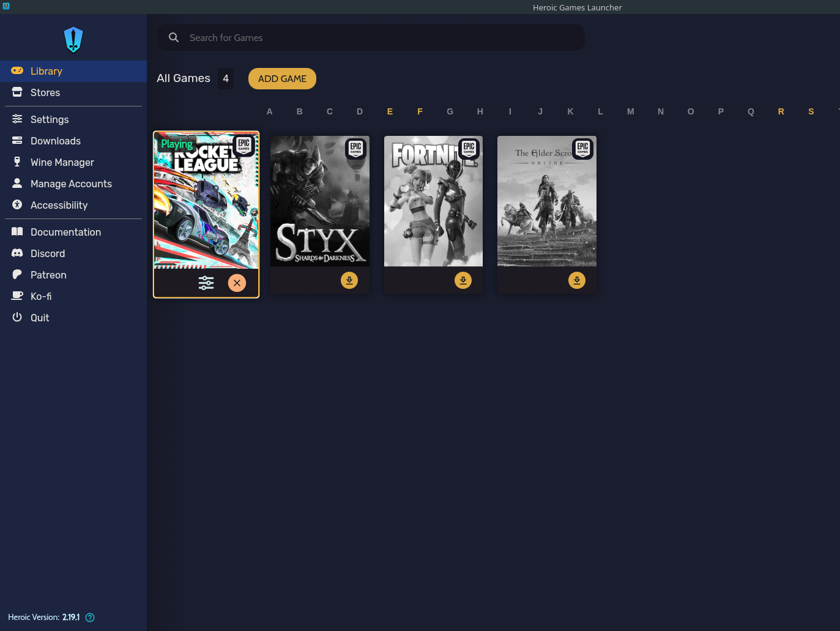
Task: Click the Stores shop icon
Action: (17, 92)
